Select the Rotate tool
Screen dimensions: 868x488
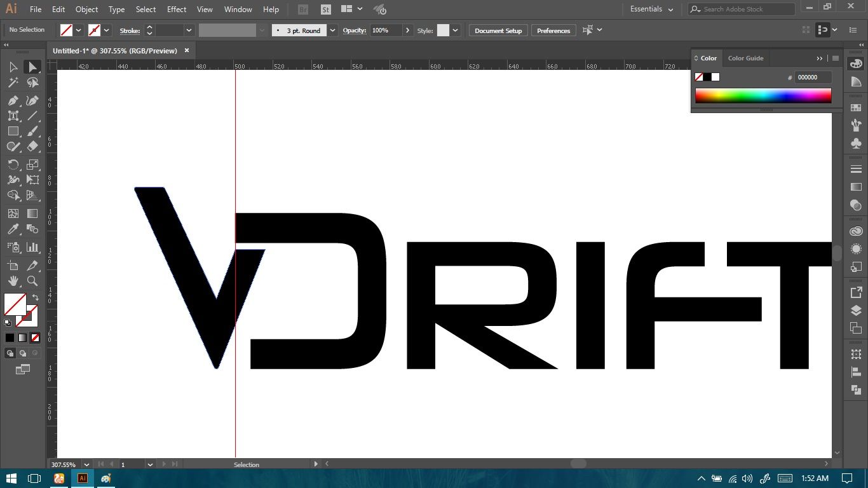coord(13,165)
